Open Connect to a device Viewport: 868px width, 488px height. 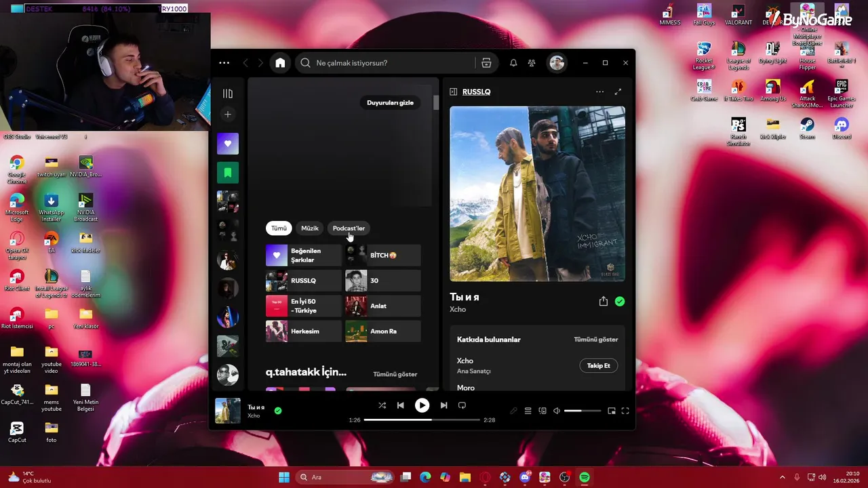pyautogui.click(x=542, y=411)
